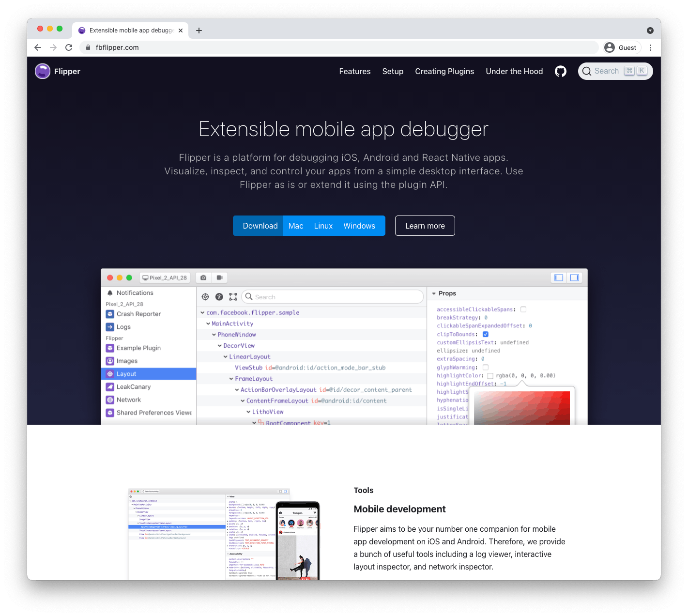Image resolution: width=688 pixels, height=616 pixels.
Task: Click the highlightColor rgba swatch
Action: click(490, 376)
